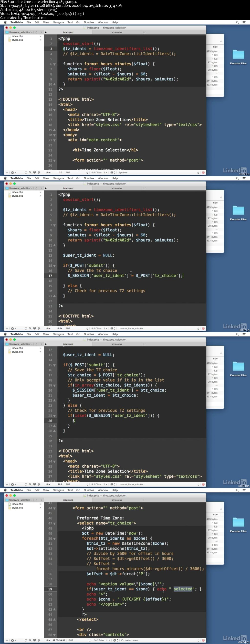Click the highlighted word selected on line 59 in the 00:04:51 frame
250x644 pixels.
pyautogui.click(x=183, y=589)
